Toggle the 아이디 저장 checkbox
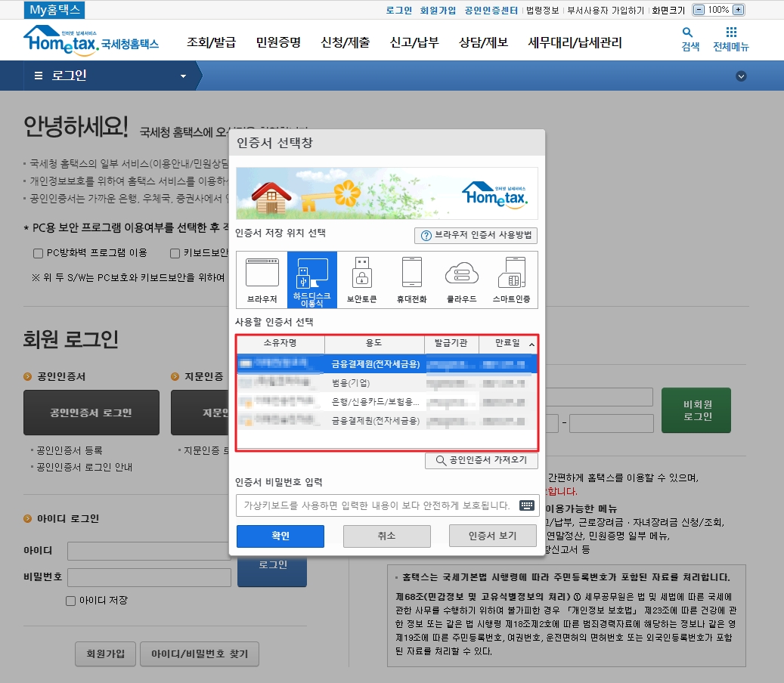Screen dimensions: 784x683 (71, 601)
